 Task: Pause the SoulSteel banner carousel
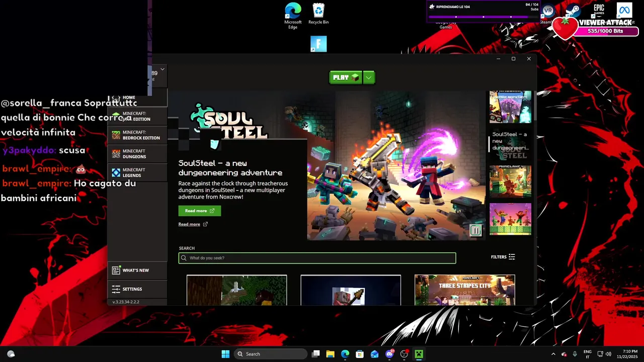pyautogui.click(x=475, y=230)
